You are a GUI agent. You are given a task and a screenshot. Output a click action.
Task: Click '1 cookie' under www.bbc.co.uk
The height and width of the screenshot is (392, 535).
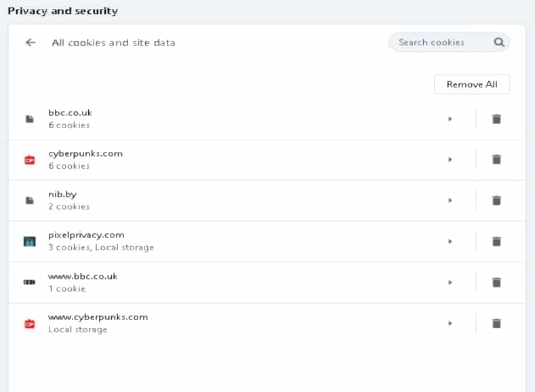[x=67, y=289]
